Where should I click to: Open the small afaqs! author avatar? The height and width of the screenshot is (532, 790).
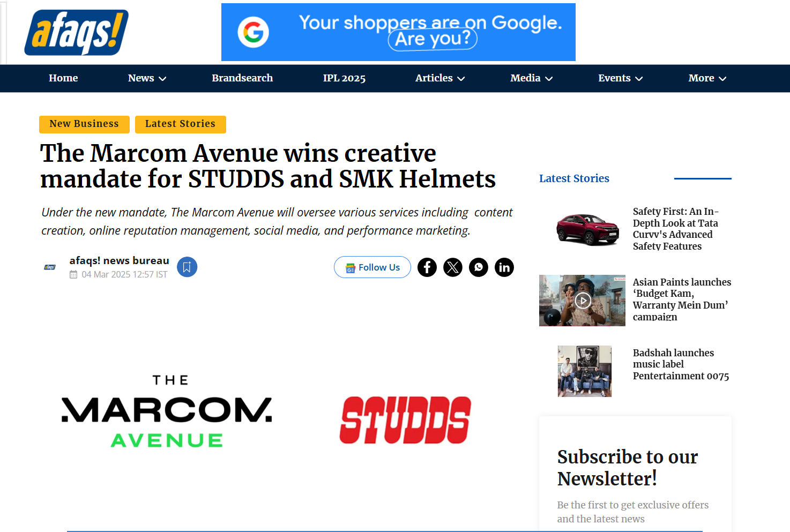[x=50, y=267]
